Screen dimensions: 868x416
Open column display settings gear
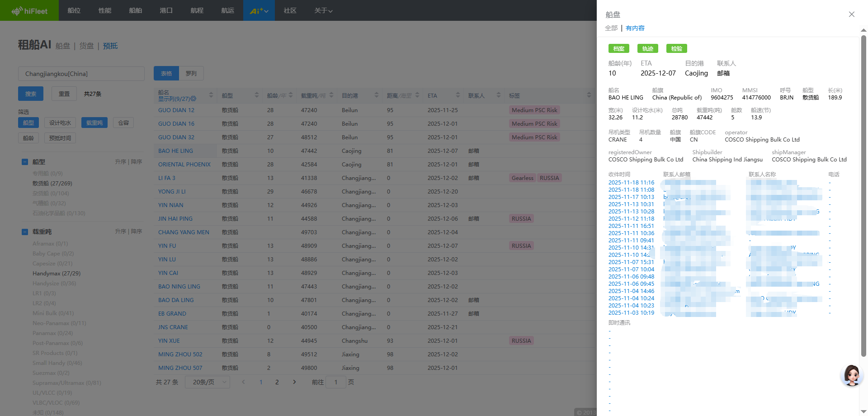pyautogui.click(x=193, y=99)
